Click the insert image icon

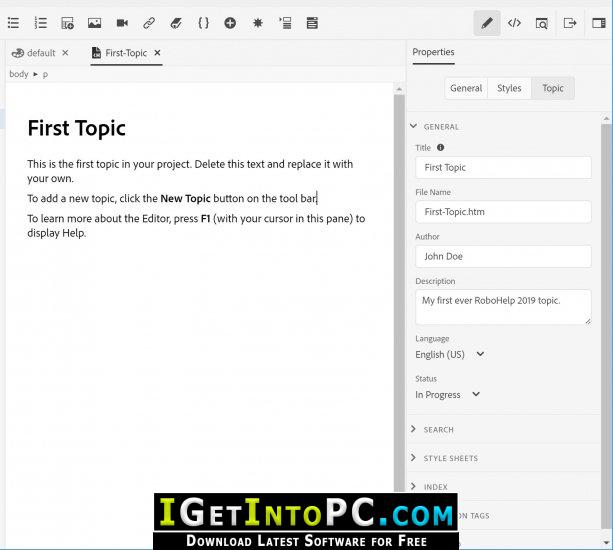(x=94, y=23)
